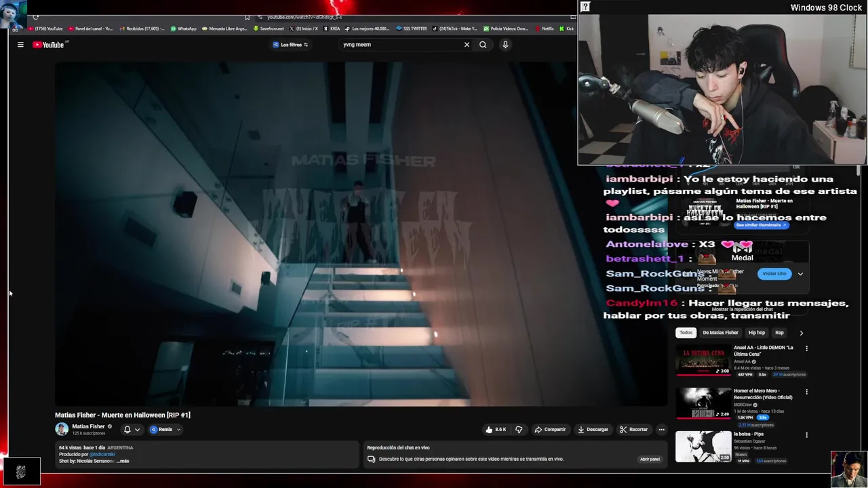Focus the search field containing "yvng meem"
868x488 pixels.
pyautogui.click(x=400, y=45)
